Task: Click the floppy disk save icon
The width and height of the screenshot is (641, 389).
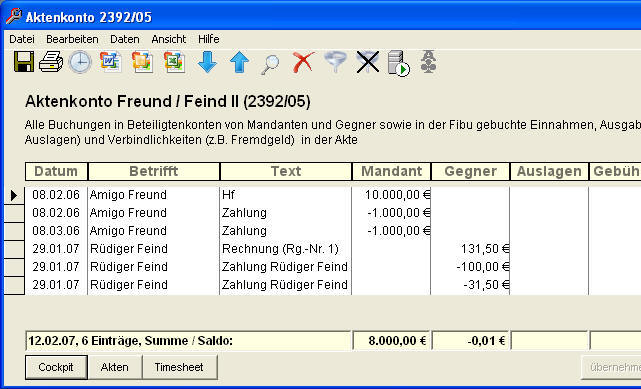Action: [24, 62]
